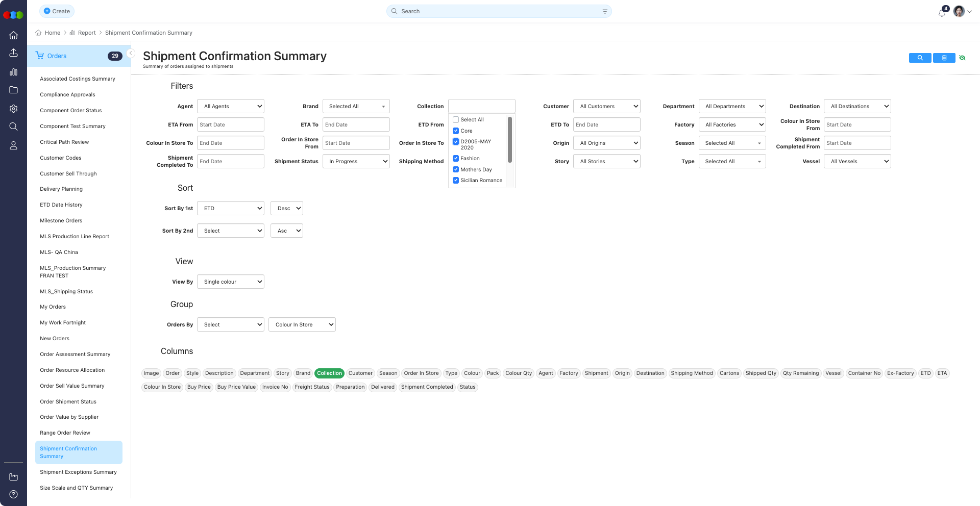Viewport: 980px width, 506px height.
Task: Toggle the green eye visibility icon
Action: [x=962, y=58]
